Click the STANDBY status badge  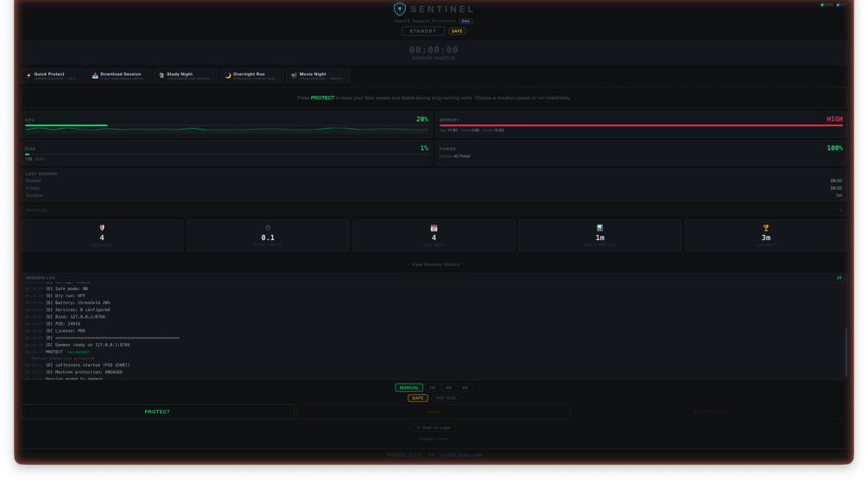coord(423,31)
